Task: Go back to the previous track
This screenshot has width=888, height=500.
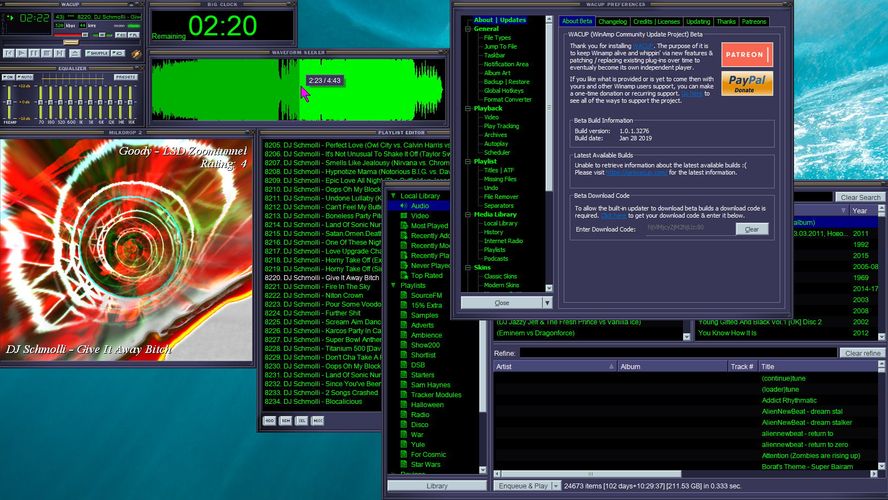Action: click(9, 51)
